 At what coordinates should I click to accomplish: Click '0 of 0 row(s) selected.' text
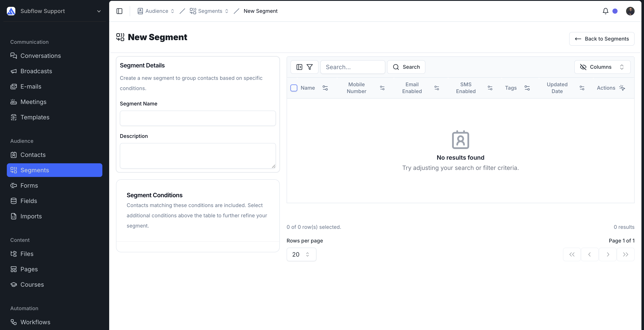(314, 227)
